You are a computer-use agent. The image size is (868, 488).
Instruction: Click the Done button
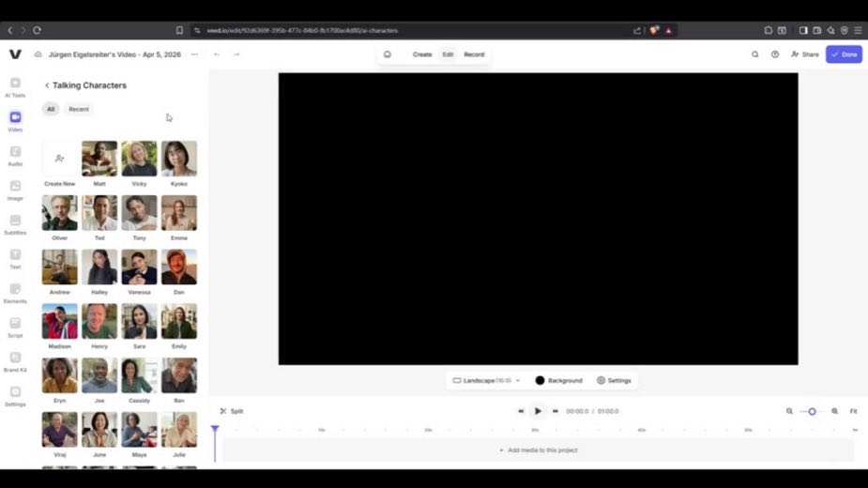844,54
